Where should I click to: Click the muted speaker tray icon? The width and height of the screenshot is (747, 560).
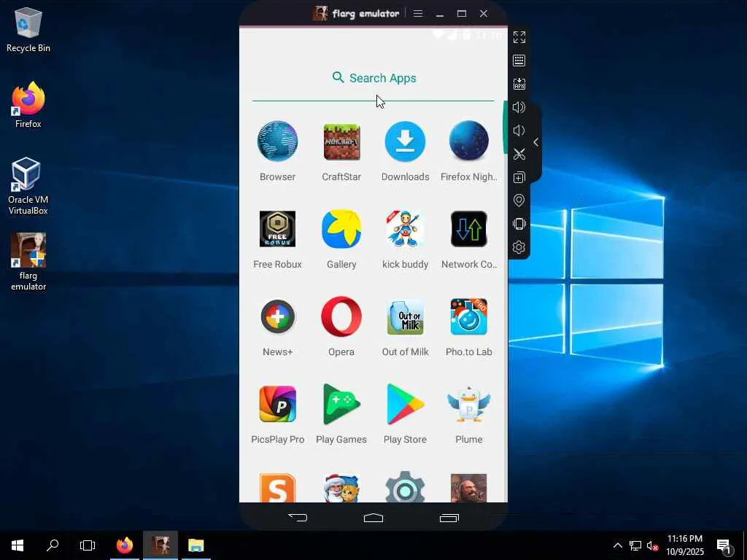[652, 545]
